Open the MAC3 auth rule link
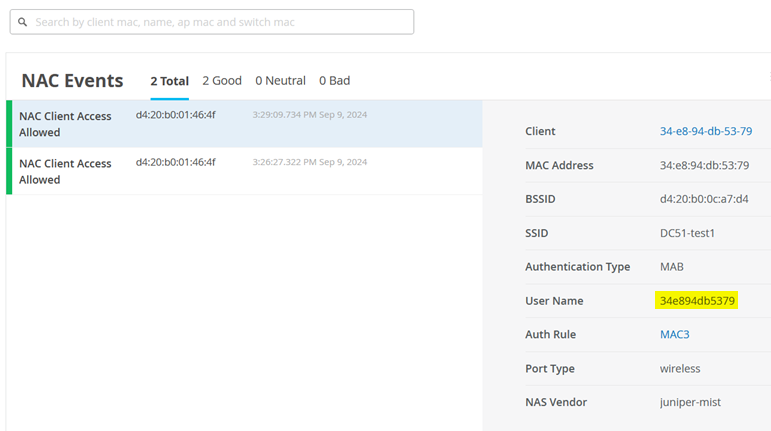This screenshot has height=431, width=771. (x=674, y=334)
